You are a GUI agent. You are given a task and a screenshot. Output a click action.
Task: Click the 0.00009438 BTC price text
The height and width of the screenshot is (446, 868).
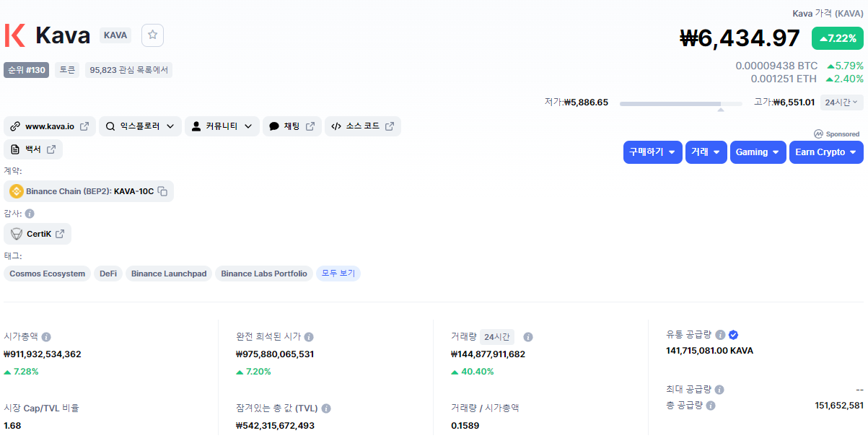[x=776, y=66]
